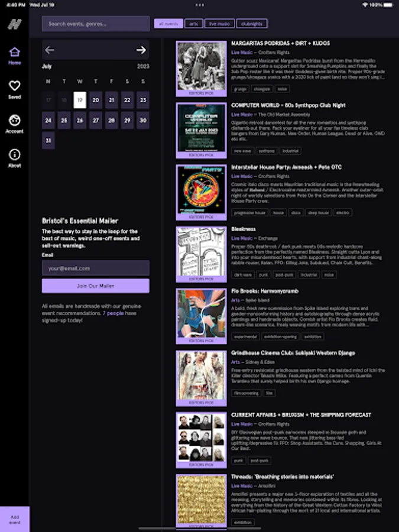Click the dark wave tag
The height and width of the screenshot is (532, 399).
tap(243, 275)
